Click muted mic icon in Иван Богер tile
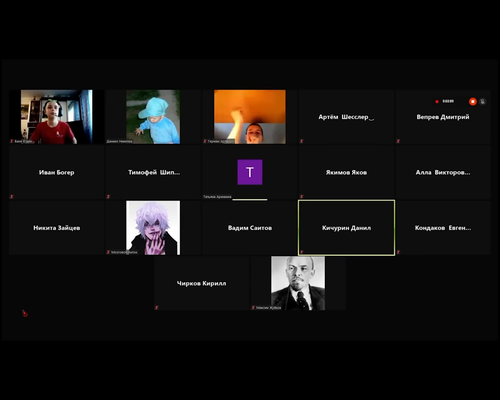The height and width of the screenshot is (400, 500). click(x=12, y=197)
